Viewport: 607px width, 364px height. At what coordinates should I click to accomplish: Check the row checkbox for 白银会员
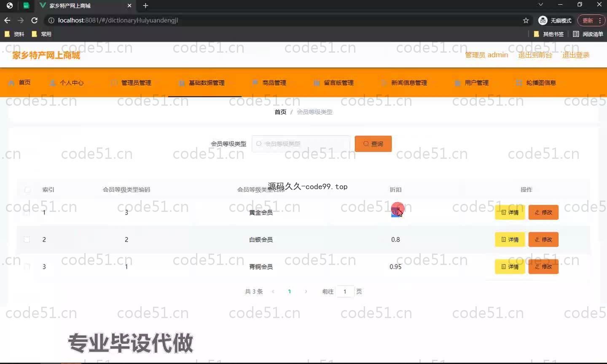tap(27, 239)
